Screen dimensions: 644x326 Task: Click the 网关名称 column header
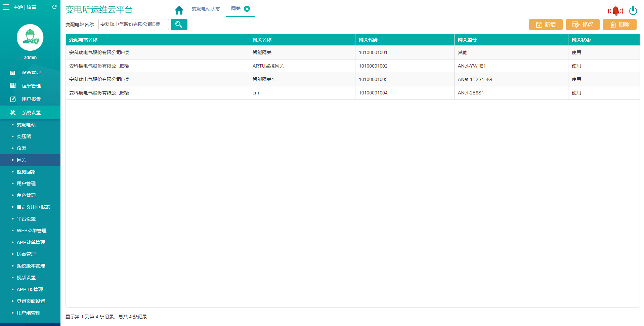pyautogui.click(x=302, y=40)
